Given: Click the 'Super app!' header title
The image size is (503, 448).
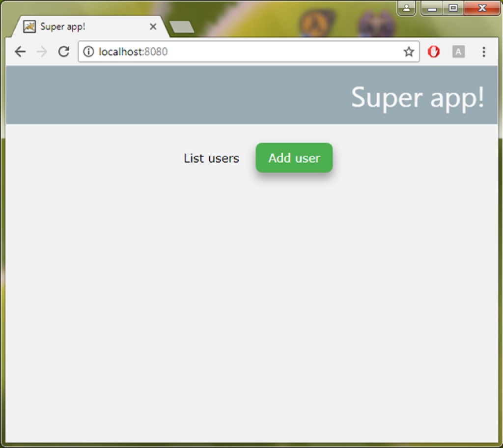Looking at the screenshot, I should click(x=418, y=97).
